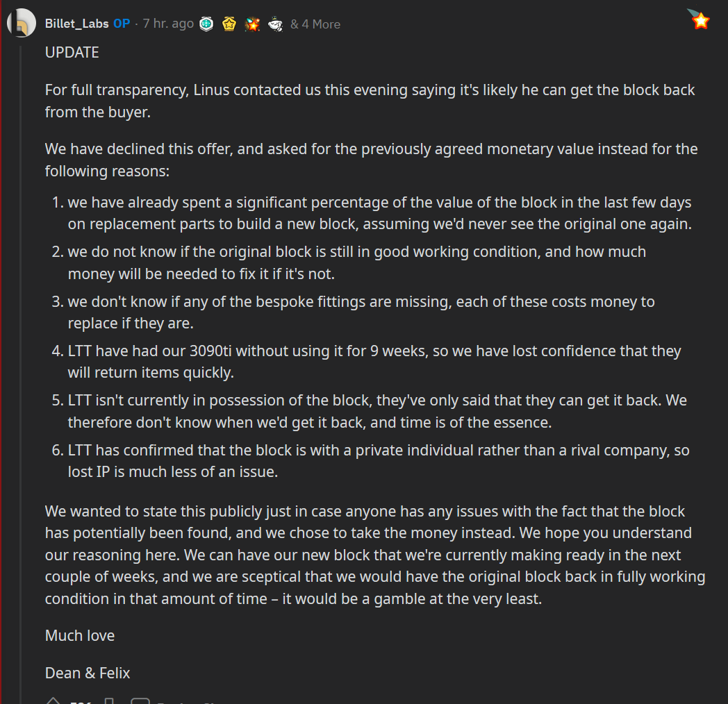
Task: Click the shooting star award in comment corner
Action: tap(700, 19)
